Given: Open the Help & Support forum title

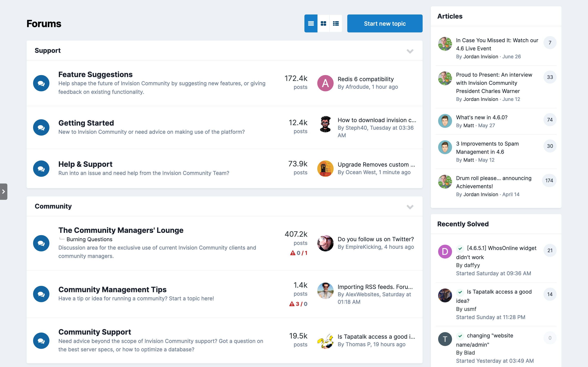Looking at the screenshot, I should click(x=85, y=164).
